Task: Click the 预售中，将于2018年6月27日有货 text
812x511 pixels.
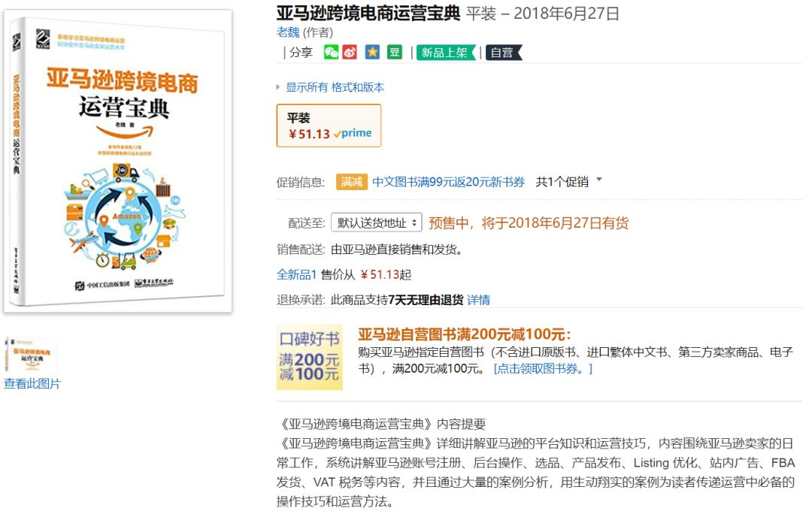Action: [529, 223]
